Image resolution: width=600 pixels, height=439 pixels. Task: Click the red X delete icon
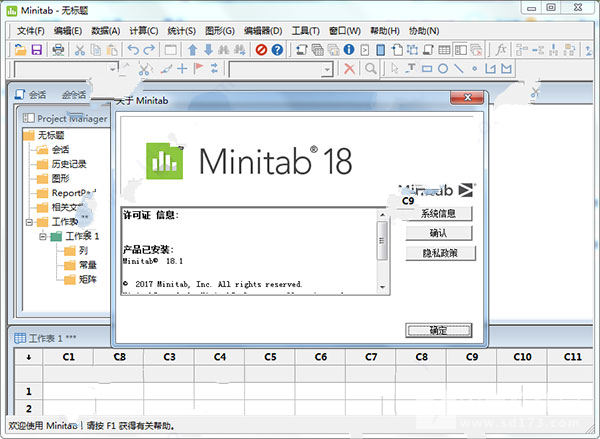(349, 69)
